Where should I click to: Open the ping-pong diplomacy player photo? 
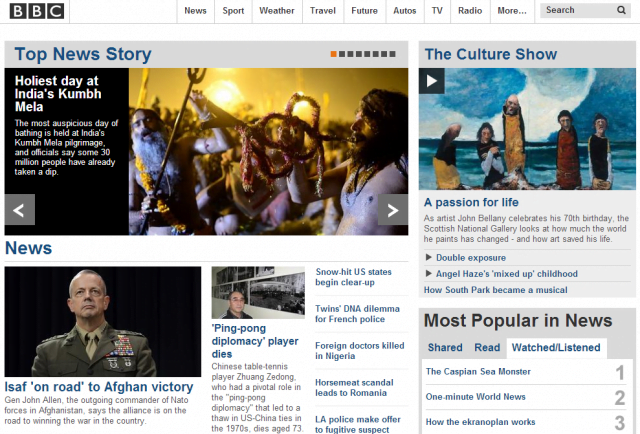click(258, 292)
